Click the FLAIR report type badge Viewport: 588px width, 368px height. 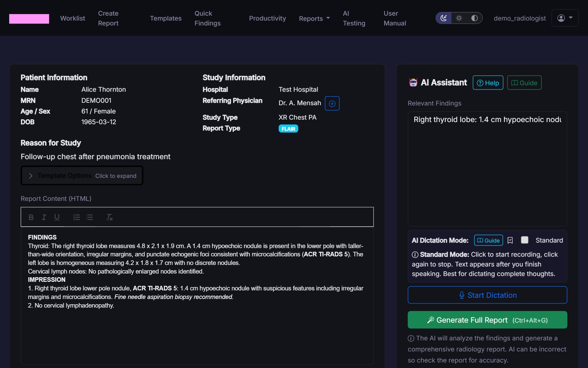coord(288,129)
